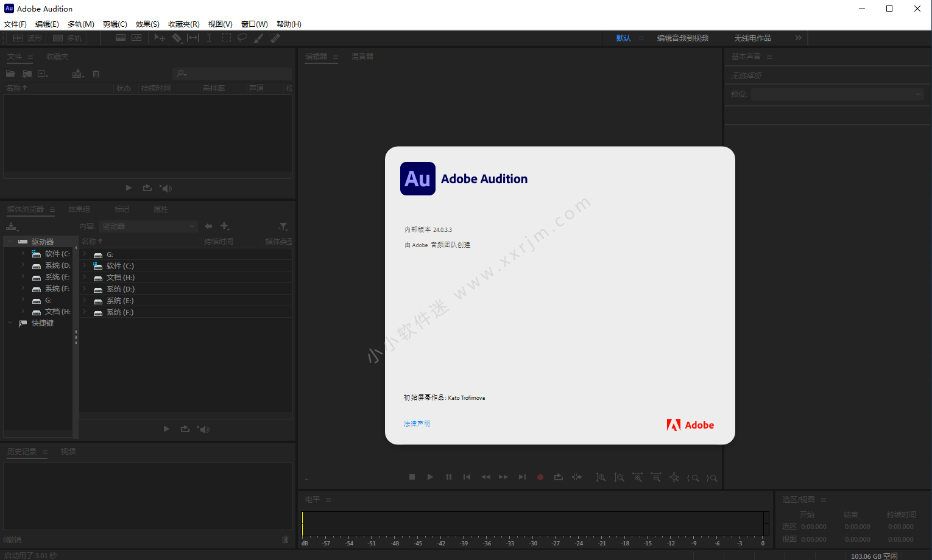Open the 法律声明 link in the about dialog
Image resolution: width=932 pixels, height=560 pixels.
click(x=417, y=424)
